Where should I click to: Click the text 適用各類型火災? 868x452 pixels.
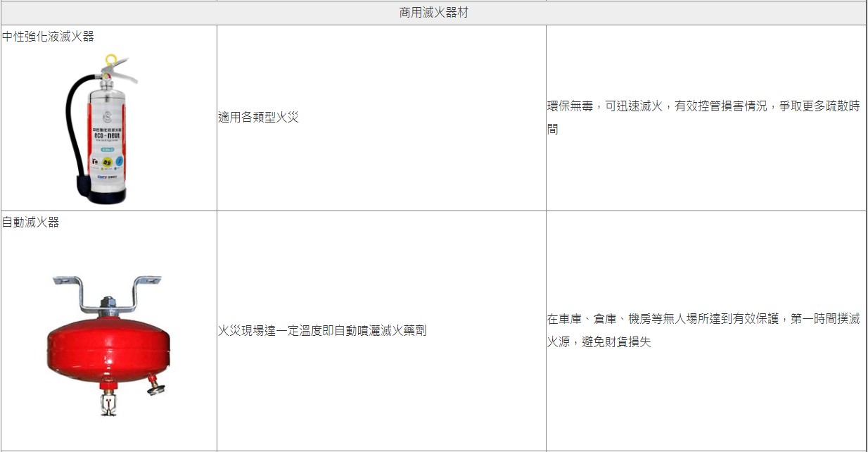[x=259, y=118]
